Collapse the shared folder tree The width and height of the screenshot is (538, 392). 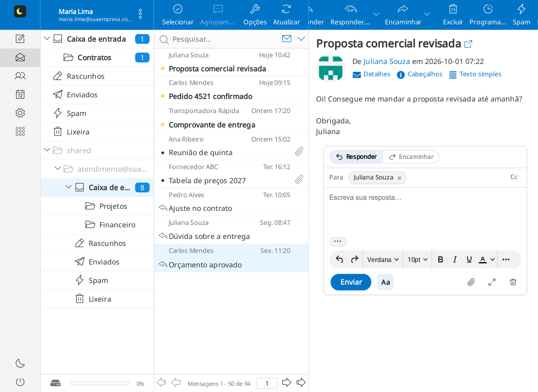click(x=47, y=150)
